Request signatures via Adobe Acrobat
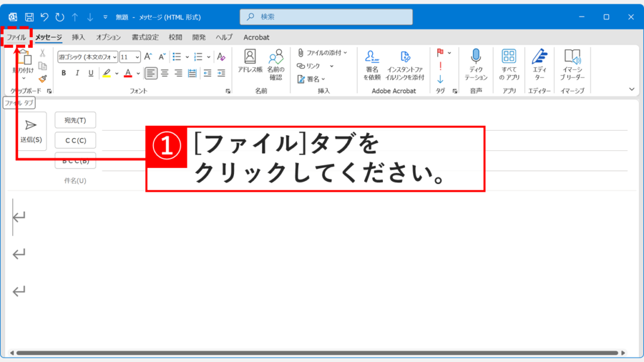 pos(374,63)
